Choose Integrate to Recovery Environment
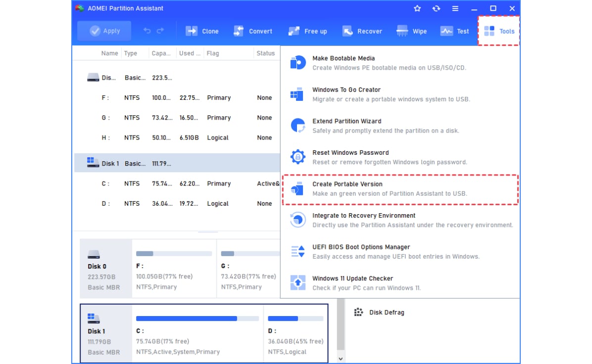The height and width of the screenshot is (364, 592). tap(400, 220)
